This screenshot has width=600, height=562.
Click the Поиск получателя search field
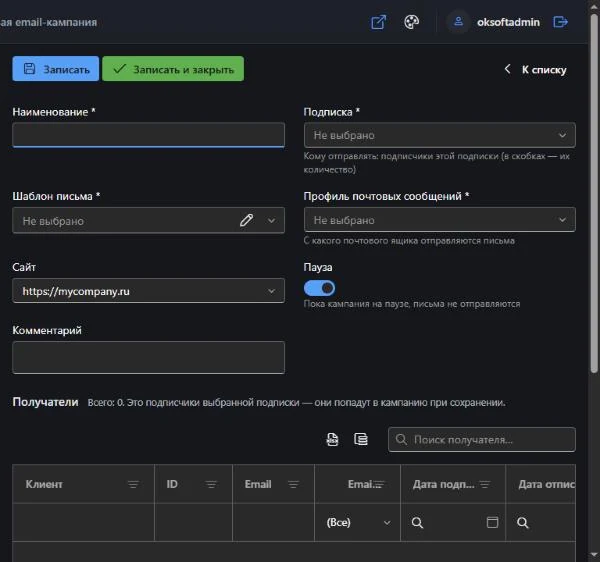482,440
